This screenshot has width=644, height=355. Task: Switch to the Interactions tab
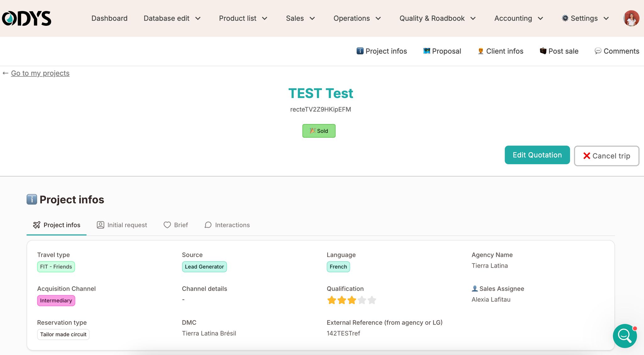[227, 225]
